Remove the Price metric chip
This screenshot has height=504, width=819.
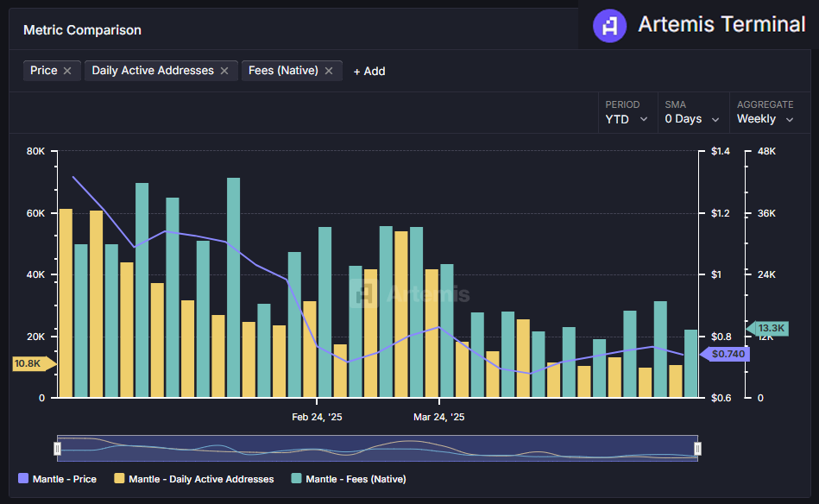click(67, 71)
